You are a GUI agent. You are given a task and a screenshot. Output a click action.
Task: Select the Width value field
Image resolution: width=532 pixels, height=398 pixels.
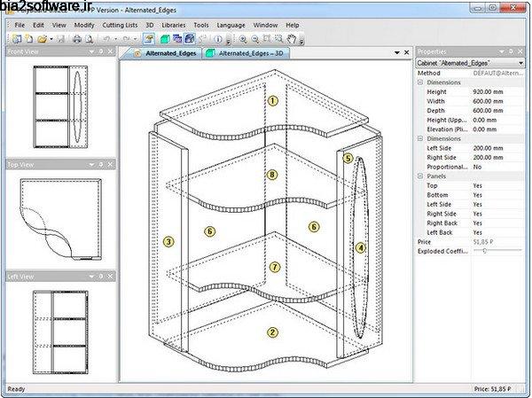[497, 101]
